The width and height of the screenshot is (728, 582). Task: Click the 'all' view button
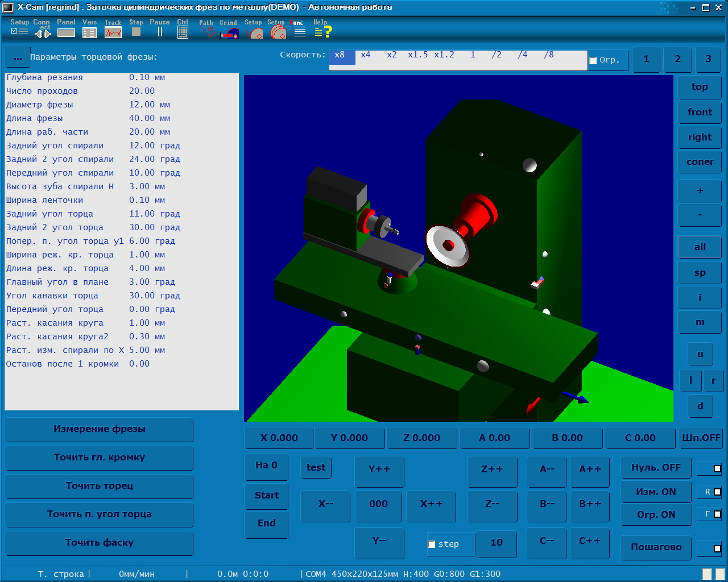tap(700, 247)
